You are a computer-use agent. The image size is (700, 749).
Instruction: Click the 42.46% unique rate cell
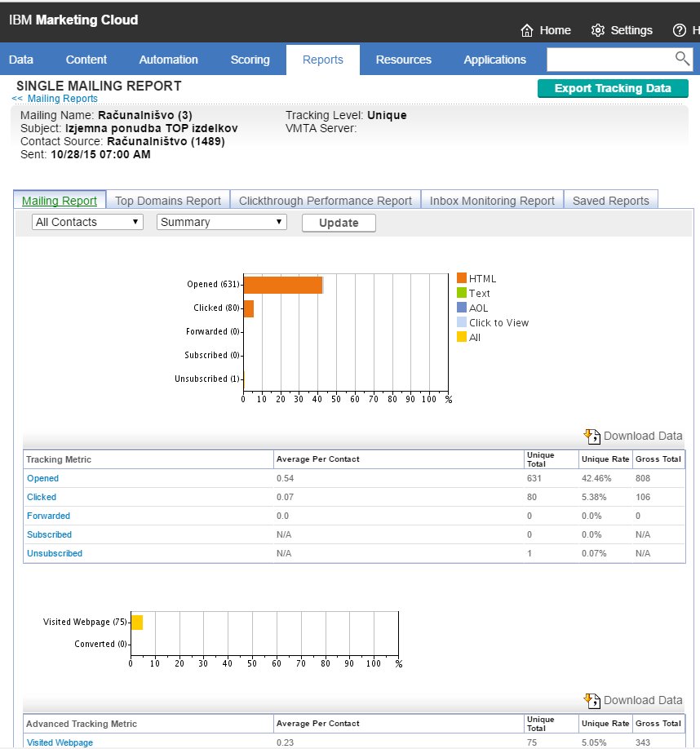pyautogui.click(x=596, y=478)
